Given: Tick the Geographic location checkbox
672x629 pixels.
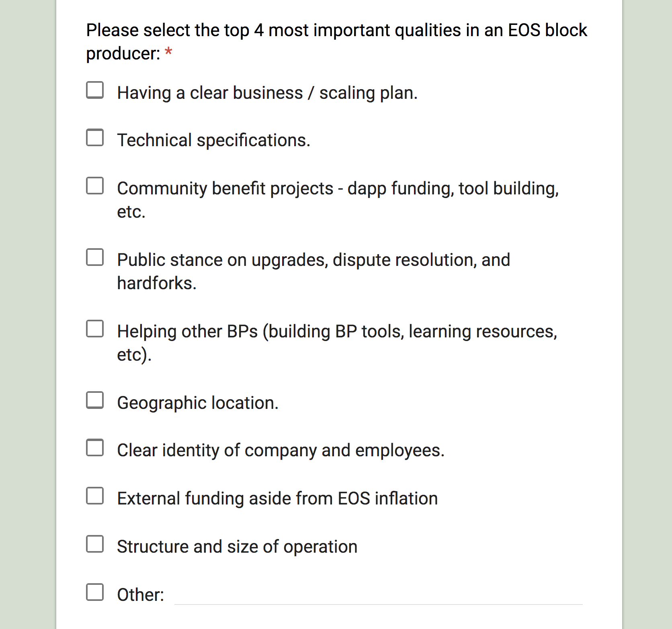Looking at the screenshot, I should pyautogui.click(x=95, y=400).
